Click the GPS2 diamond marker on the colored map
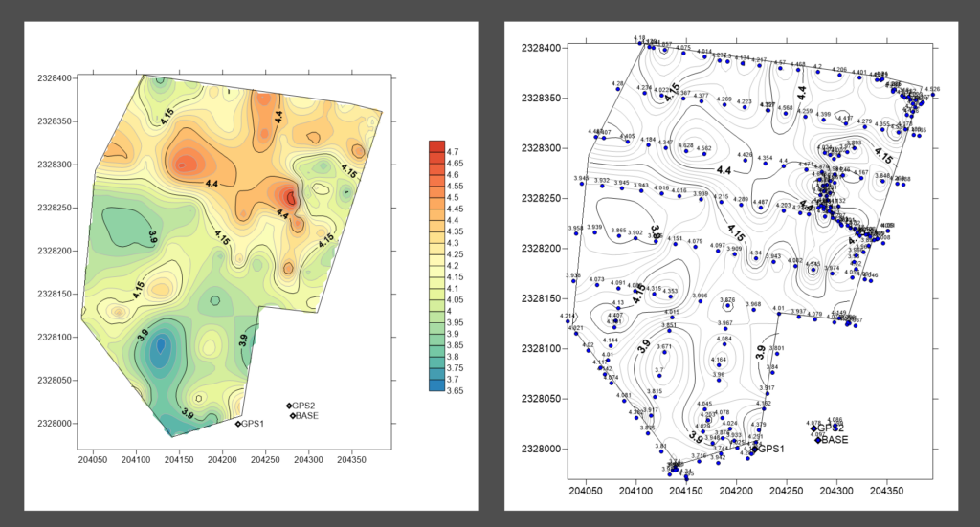 click(289, 406)
